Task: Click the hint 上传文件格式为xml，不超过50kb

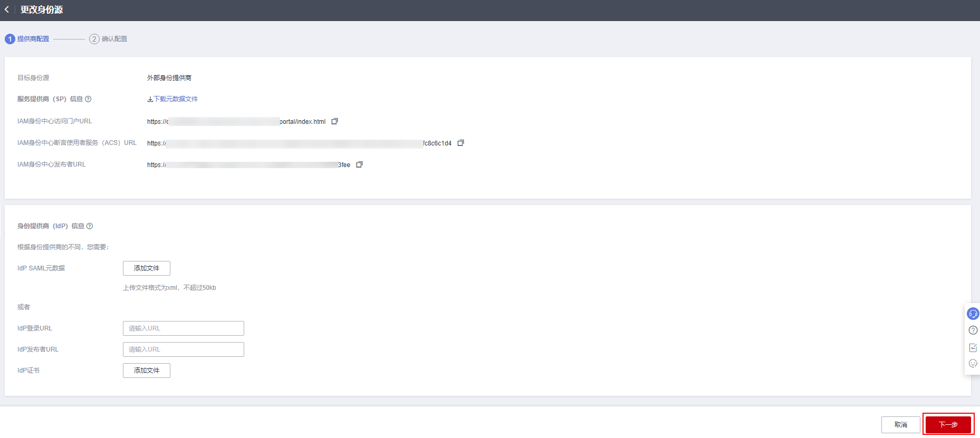Action: [169, 288]
